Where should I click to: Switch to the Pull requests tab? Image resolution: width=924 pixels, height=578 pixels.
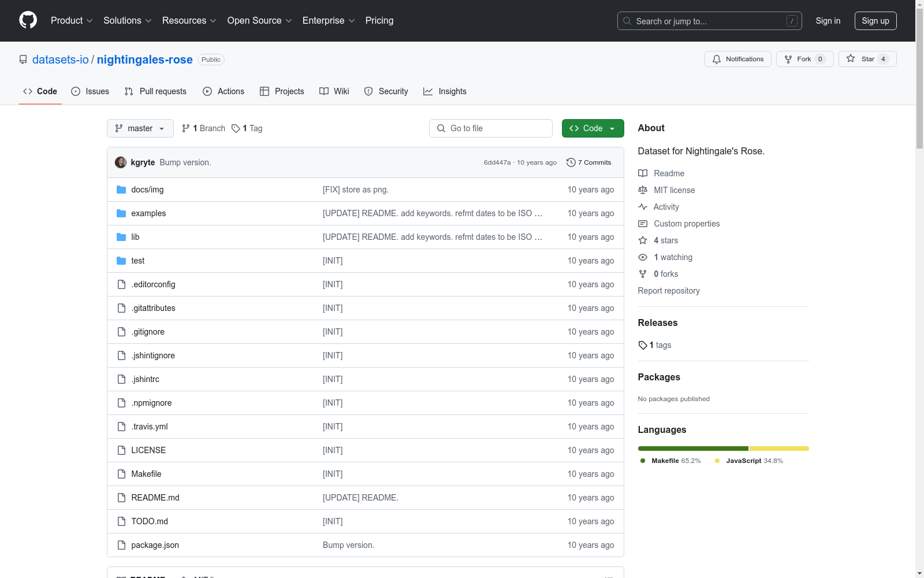(x=155, y=91)
